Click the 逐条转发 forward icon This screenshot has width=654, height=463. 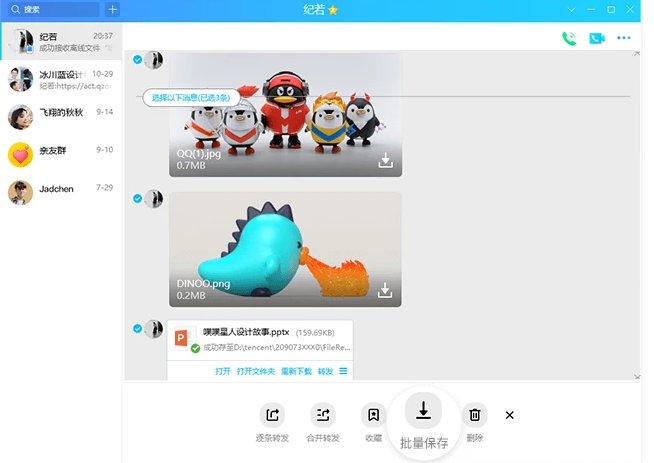pyautogui.click(x=272, y=414)
